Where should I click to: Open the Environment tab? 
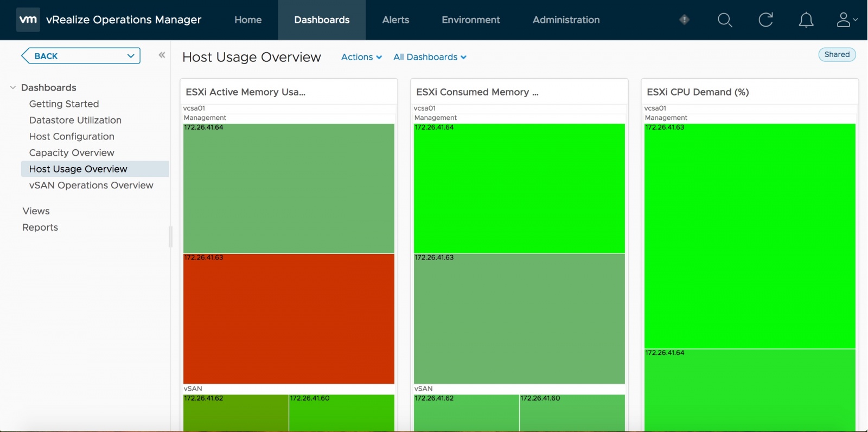[x=471, y=20]
